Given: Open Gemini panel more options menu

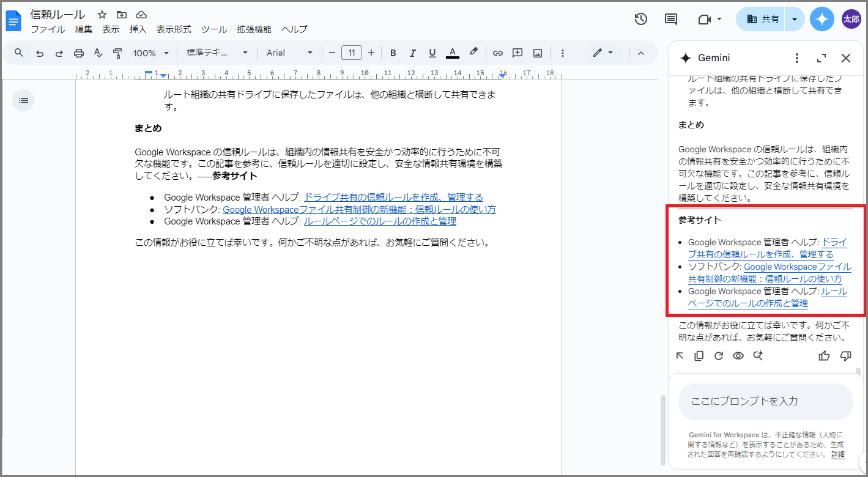Looking at the screenshot, I should (x=796, y=58).
